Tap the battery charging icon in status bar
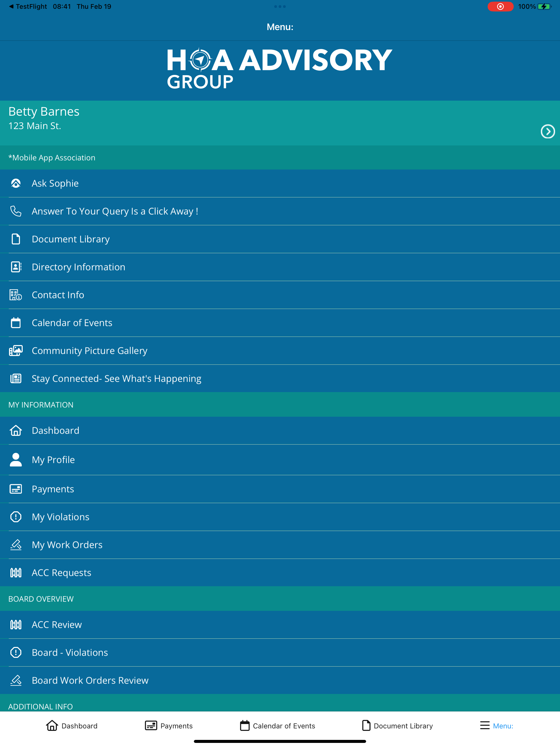Viewport: 560px width, 747px height. [544, 6]
